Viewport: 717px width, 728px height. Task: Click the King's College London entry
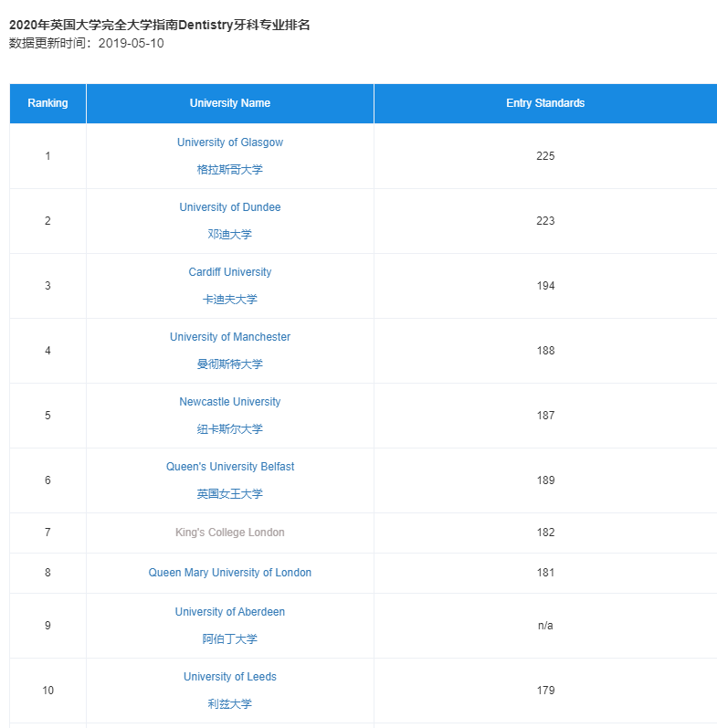(230, 533)
